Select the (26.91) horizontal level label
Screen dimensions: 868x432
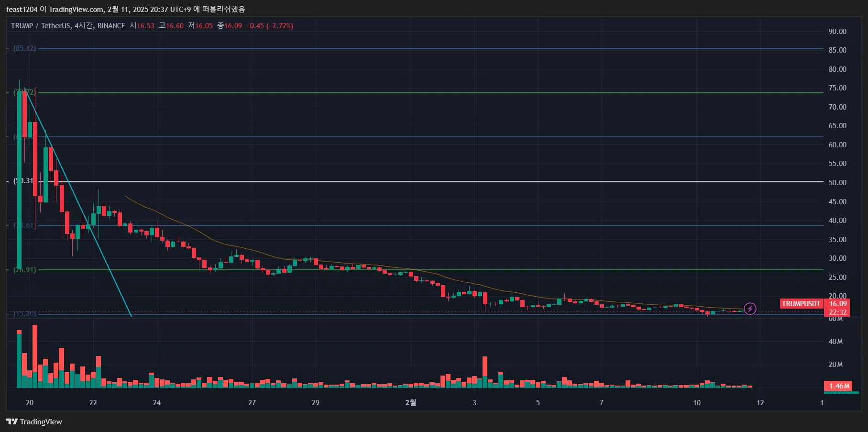(24, 270)
